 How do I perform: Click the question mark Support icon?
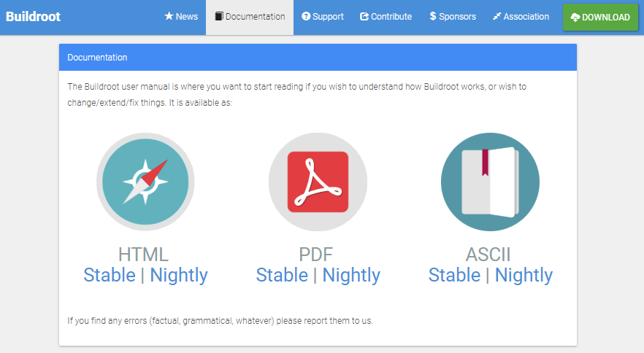306,17
